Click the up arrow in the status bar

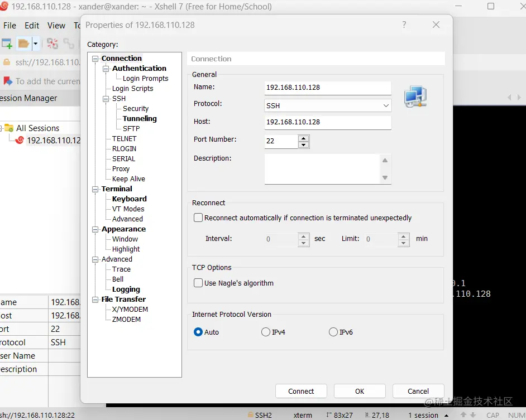[463, 415]
